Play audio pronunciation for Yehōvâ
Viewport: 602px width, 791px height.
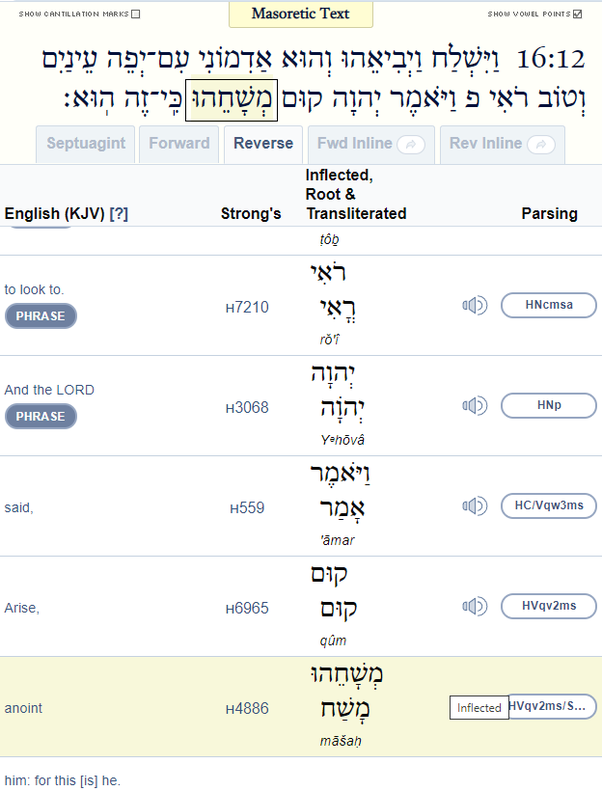point(475,406)
